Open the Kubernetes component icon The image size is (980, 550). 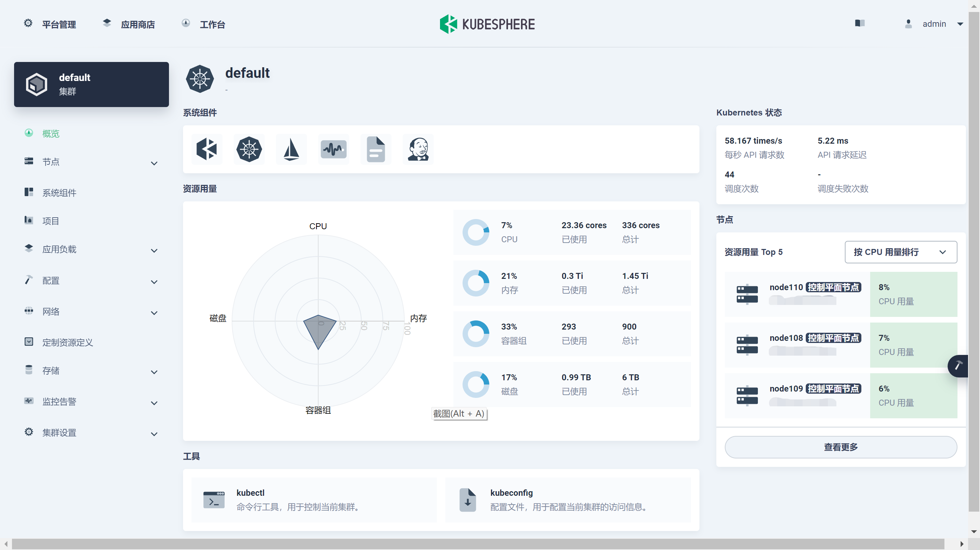pos(249,149)
